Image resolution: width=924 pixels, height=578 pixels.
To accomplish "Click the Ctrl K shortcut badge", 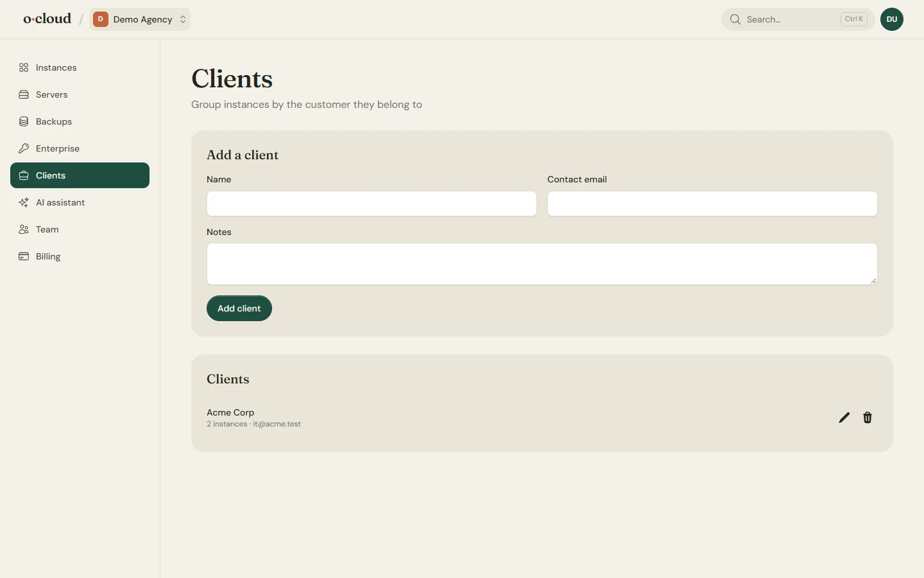I will pos(854,19).
